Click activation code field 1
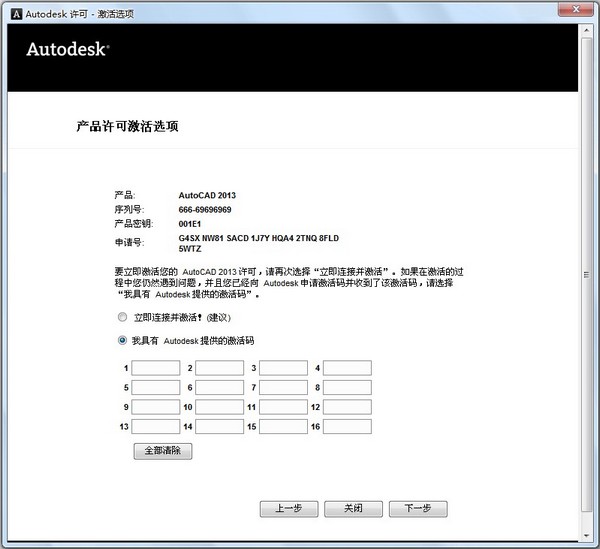 point(156,368)
